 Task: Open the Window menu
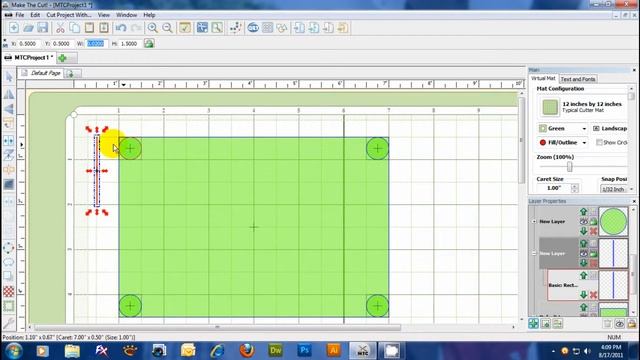pos(127,15)
